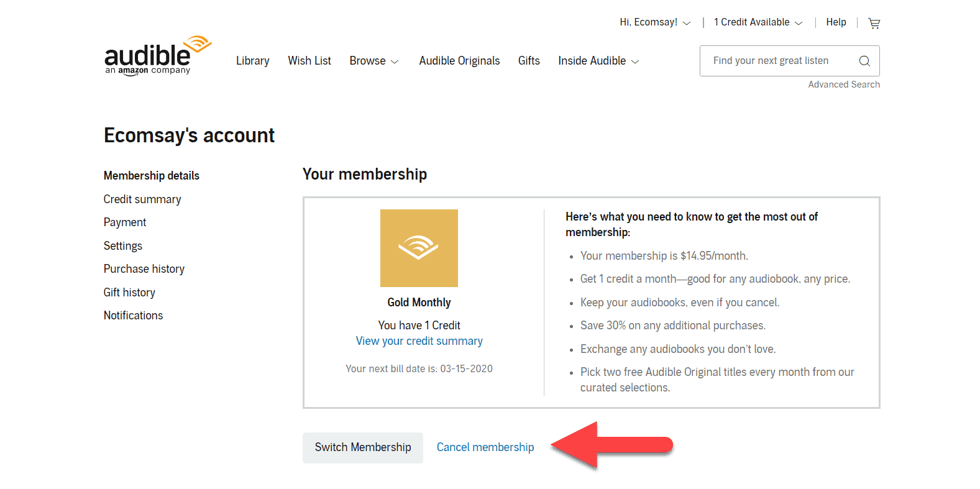This screenshot has height=489, width=980.
Task: Click the search magnifier icon
Action: pyautogui.click(x=864, y=61)
